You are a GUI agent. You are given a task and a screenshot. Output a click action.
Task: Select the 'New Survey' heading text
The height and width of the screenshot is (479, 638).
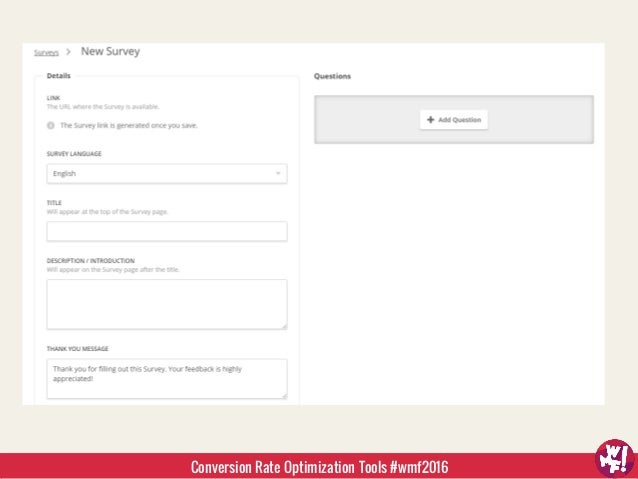[110, 51]
